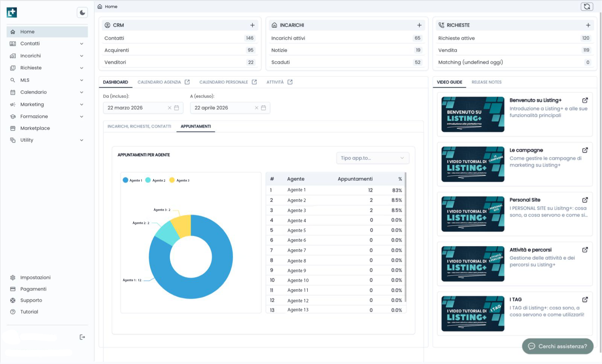Image resolution: width=602 pixels, height=364 pixels.
Task: Toggle Agente 3 legend swatch
Action: (172, 180)
